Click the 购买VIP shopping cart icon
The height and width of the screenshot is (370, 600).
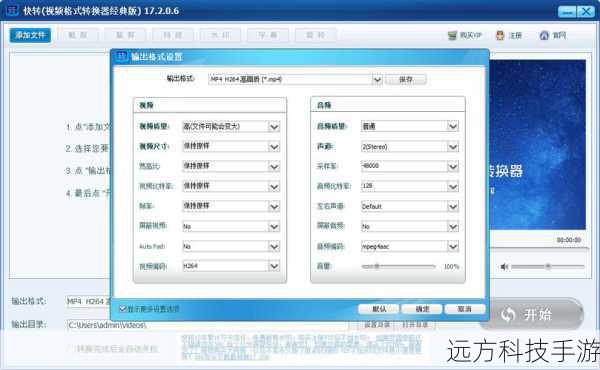[452, 36]
